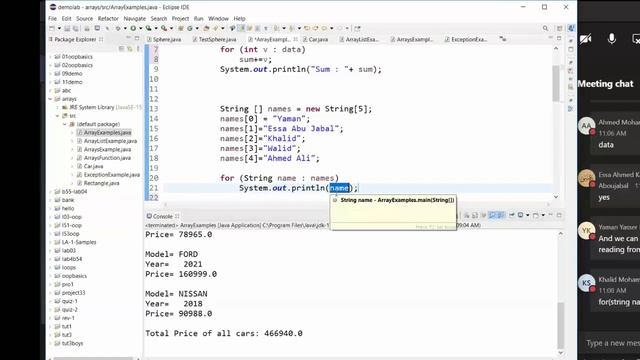Open Display Selected Console dropdown arrow
Viewport: 640px width, 360px height.
(528, 215)
